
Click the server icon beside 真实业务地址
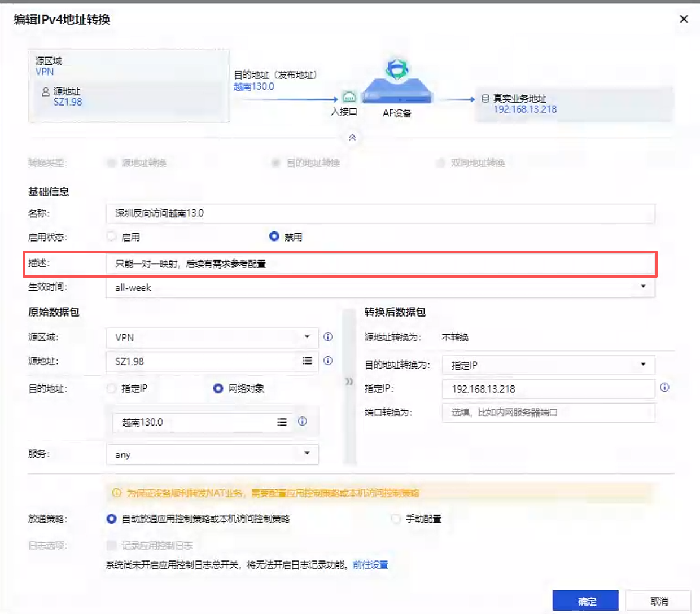pos(485,98)
